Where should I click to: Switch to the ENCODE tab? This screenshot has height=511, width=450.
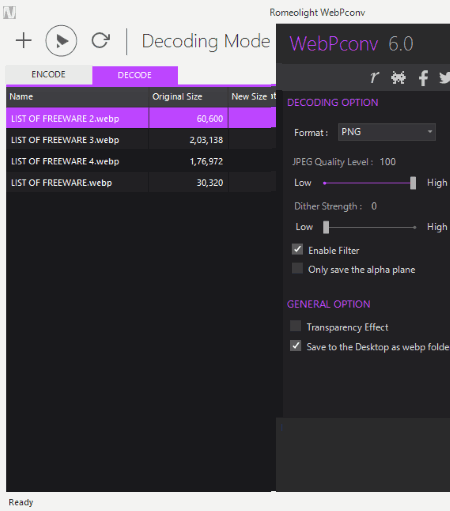pyautogui.click(x=49, y=74)
